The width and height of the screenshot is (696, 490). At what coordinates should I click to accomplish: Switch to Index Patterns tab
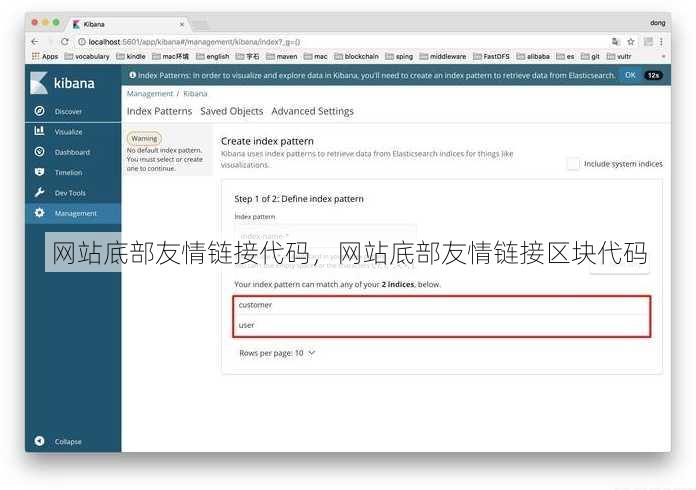159,111
